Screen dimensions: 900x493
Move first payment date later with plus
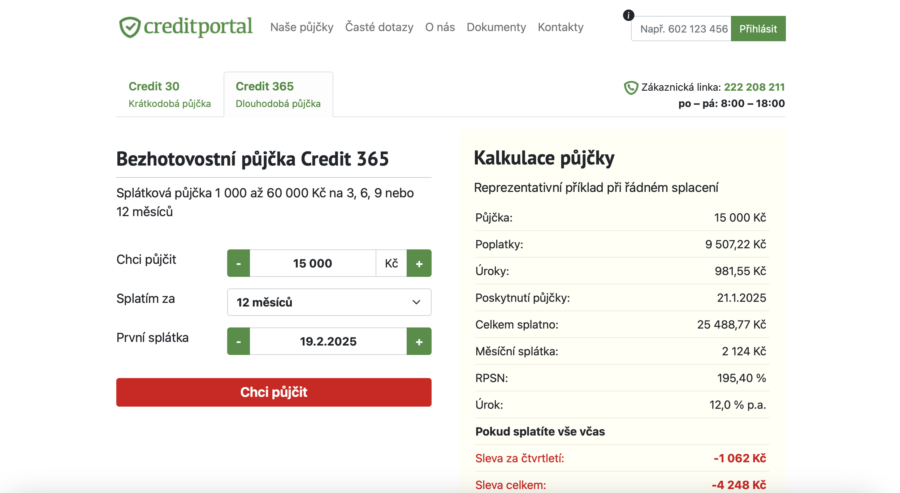419,341
